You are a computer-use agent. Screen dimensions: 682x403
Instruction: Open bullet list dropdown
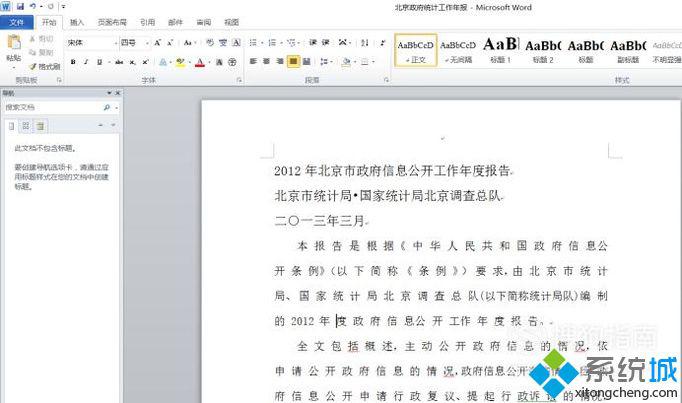262,43
